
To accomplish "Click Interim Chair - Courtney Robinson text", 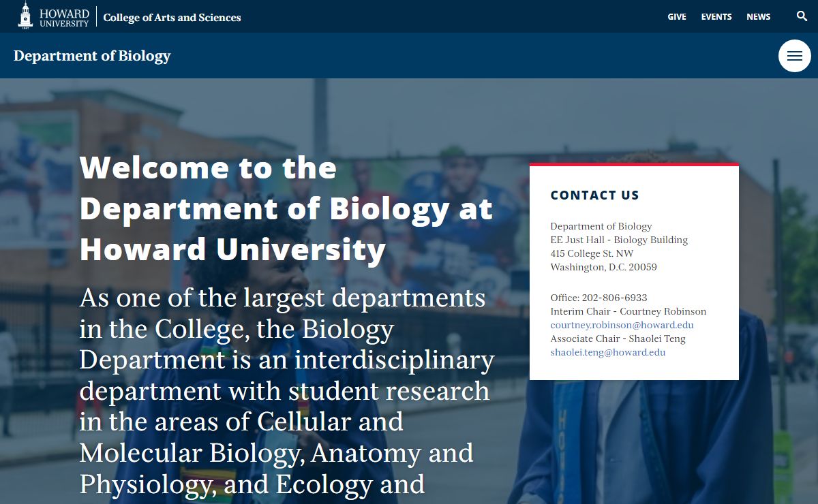I will (x=628, y=311).
